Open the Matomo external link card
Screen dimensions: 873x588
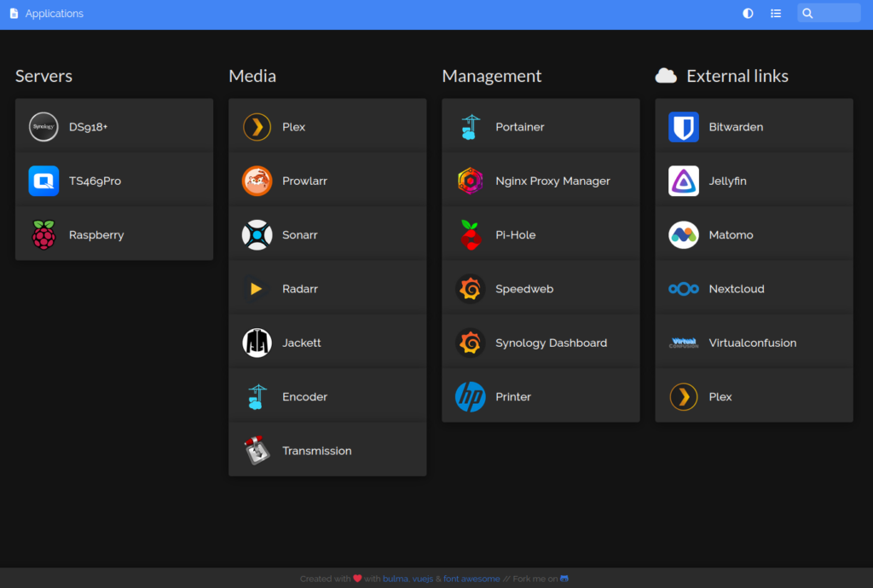pyautogui.click(x=754, y=234)
